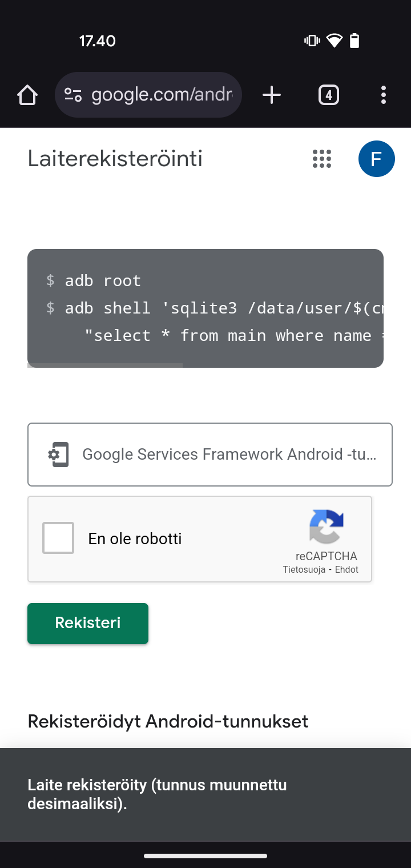Click the google.com address bar URL
411x868 pixels.
[x=162, y=95]
